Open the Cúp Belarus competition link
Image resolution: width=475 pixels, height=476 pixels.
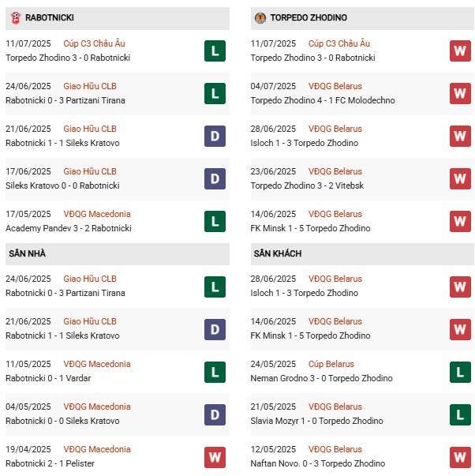tap(331, 364)
